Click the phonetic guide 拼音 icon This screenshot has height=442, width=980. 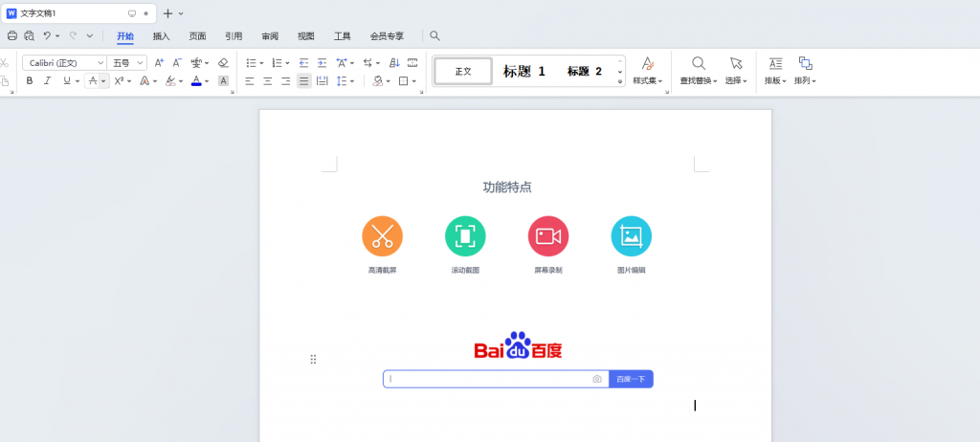click(196, 62)
